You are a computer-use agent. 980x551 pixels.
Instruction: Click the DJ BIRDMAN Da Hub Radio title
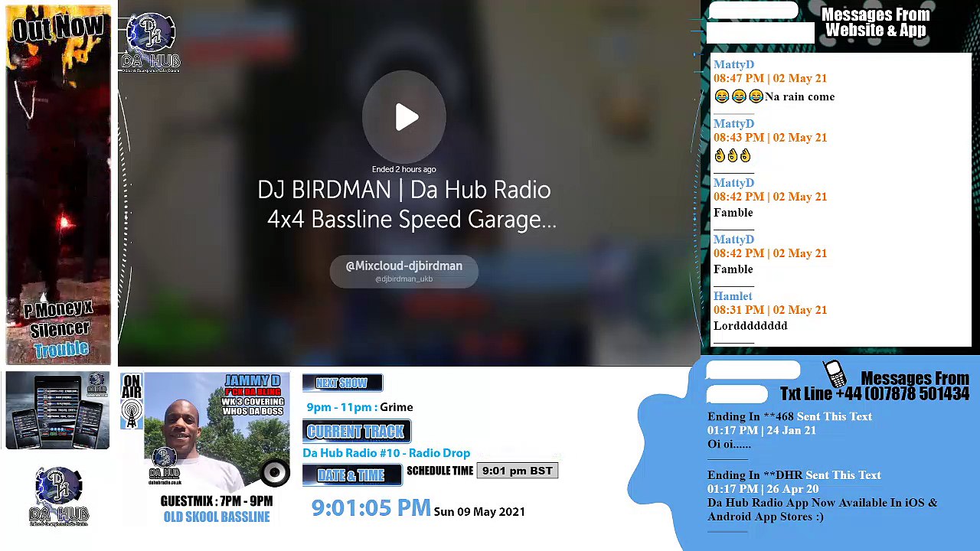tap(405, 204)
